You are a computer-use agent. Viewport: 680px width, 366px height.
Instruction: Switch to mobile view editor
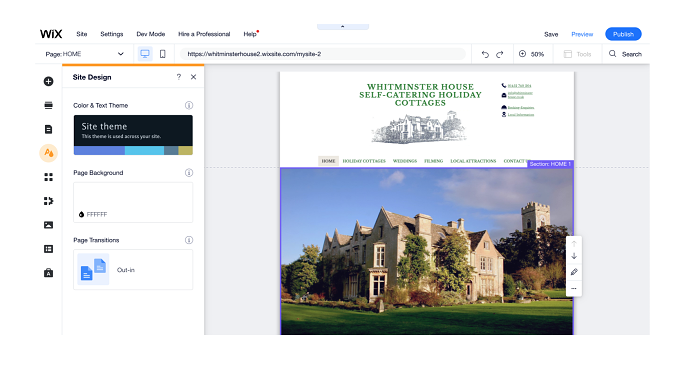click(x=163, y=54)
